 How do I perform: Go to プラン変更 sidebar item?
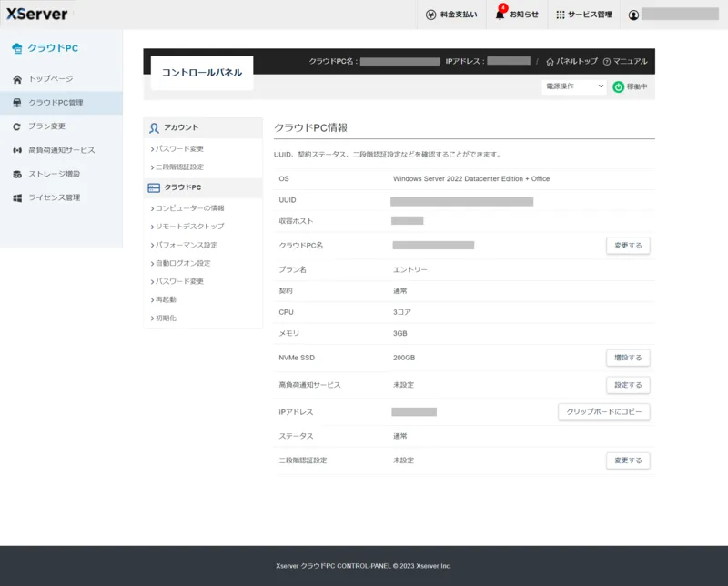click(61, 126)
